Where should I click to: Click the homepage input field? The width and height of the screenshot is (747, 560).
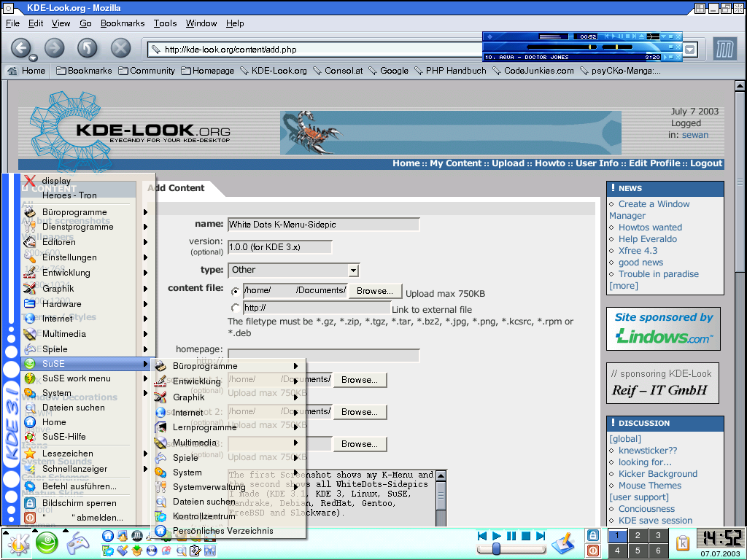pyautogui.click(x=323, y=356)
